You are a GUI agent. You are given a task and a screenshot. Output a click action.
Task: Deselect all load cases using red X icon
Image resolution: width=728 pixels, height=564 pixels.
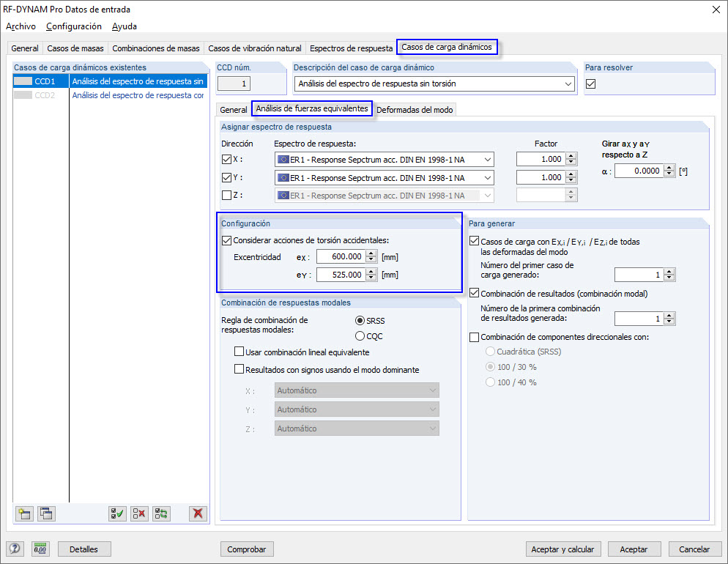tap(139, 513)
